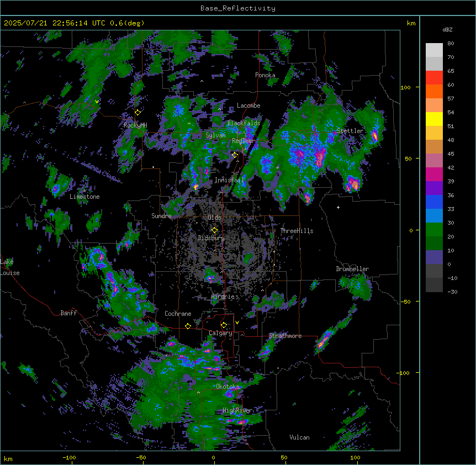Click the slate 0-10 dBZ legend swatch
The image size is (476, 465).
tap(434, 257)
